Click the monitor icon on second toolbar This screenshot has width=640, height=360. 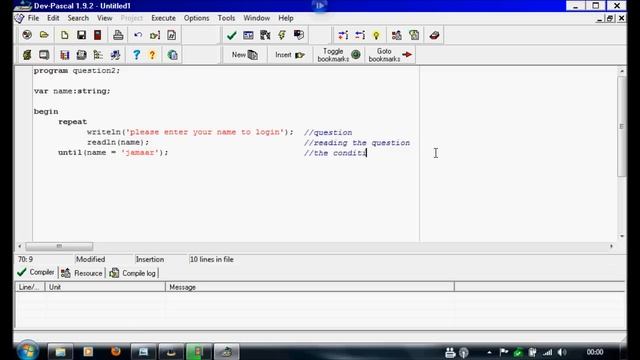(44, 55)
